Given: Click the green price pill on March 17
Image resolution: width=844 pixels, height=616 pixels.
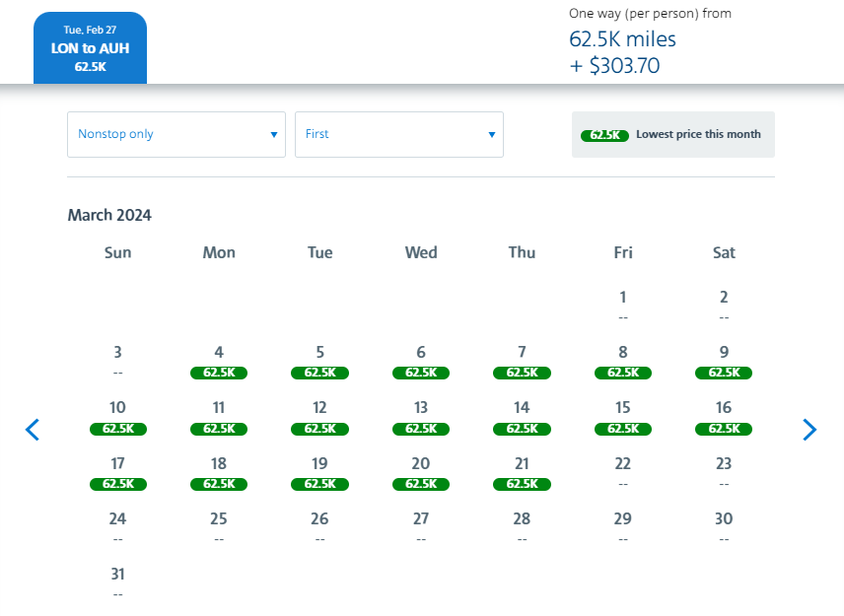Looking at the screenshot, I should pyautogui.click(x=117, y=483).
